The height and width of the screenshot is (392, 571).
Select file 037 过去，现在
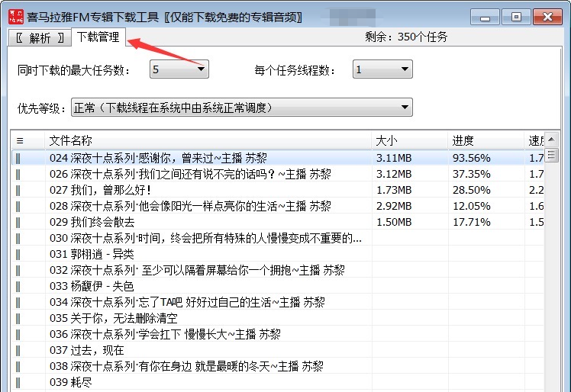(x=87, y=350)
